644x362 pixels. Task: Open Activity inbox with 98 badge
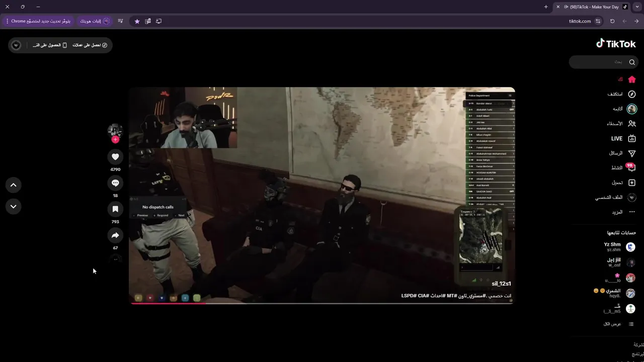click(x=631, y=168)
